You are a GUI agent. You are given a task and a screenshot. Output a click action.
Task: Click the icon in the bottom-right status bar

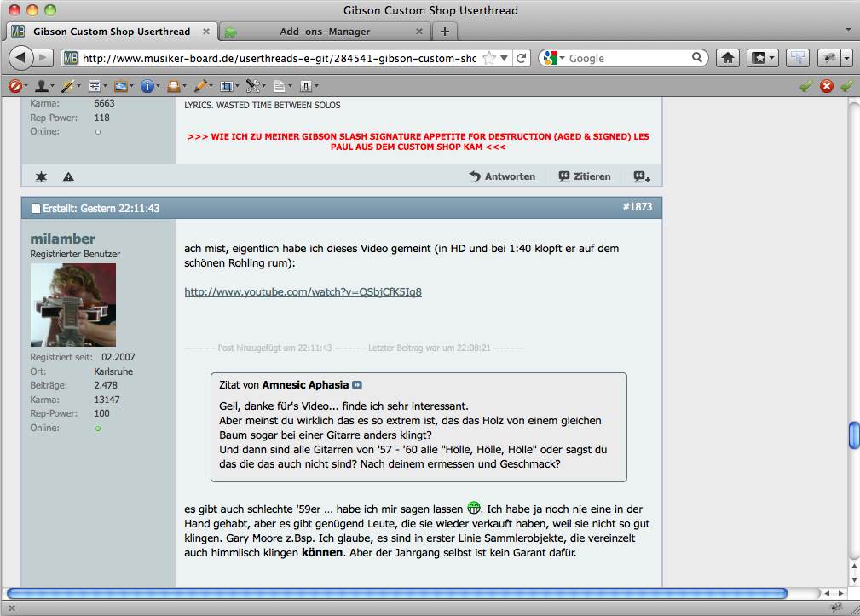pyautogui.click(x=836, y=607)
